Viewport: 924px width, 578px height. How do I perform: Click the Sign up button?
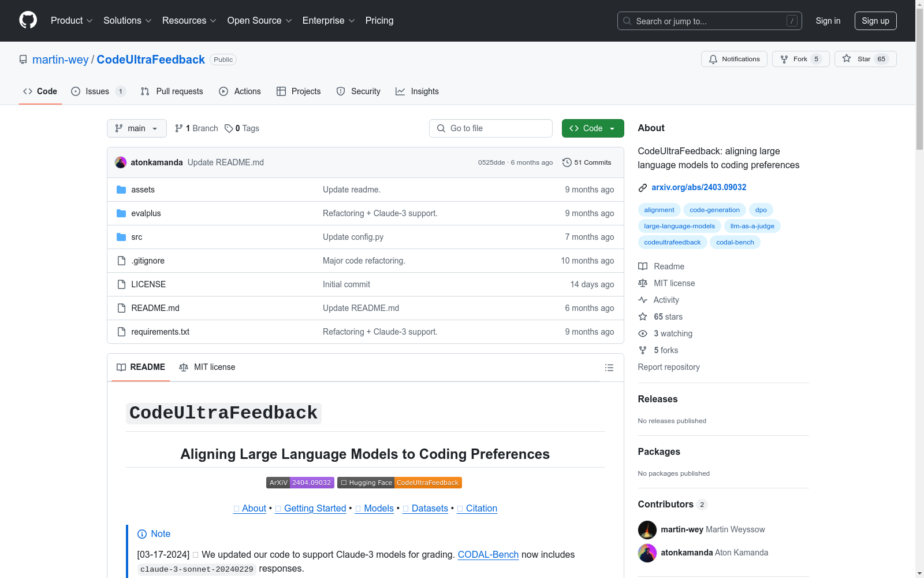pyautogui.click(x=875, y=21)
